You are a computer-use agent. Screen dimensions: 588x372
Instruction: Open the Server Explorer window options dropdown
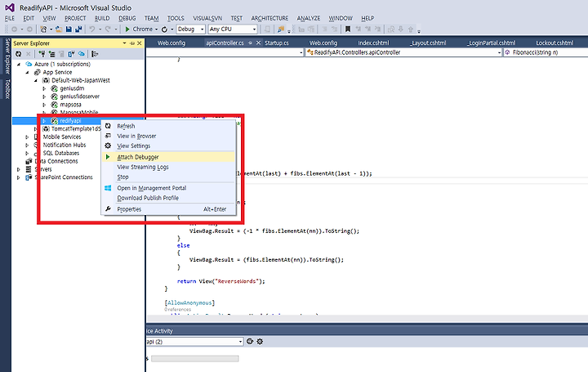click(x=124, y=43)
